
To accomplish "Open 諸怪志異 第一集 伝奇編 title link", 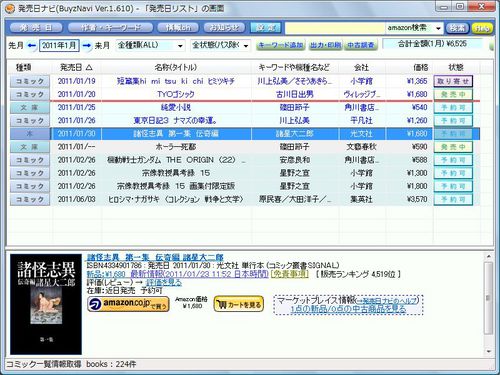I will 155,257.
